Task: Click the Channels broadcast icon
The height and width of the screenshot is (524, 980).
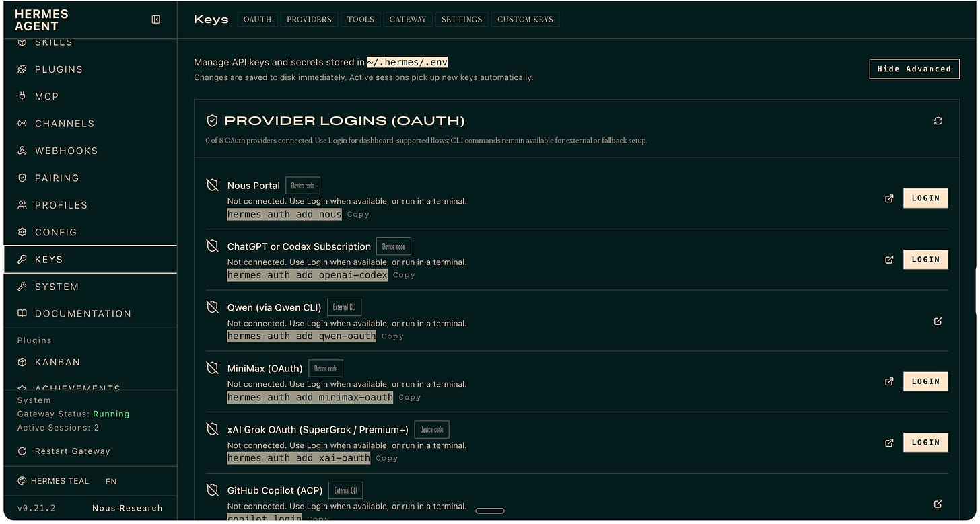Action: (x=22, y=124)
